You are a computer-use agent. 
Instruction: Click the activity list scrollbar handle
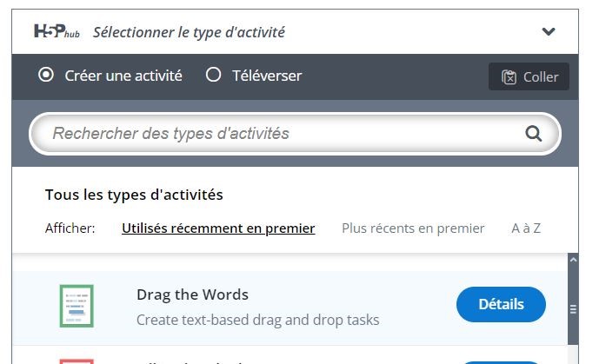click(x=573, y=309)
